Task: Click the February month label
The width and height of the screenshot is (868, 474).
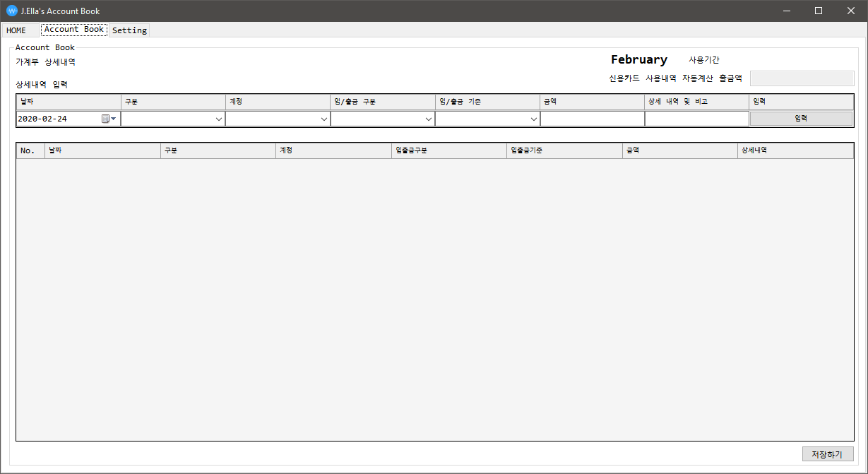Action: 639,59
